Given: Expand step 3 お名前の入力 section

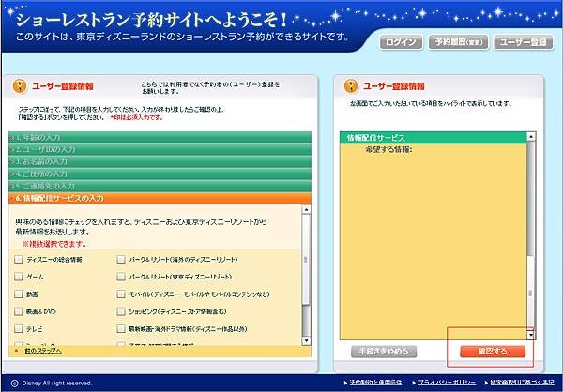Looking at the screenshot, I should click(160, 161).
